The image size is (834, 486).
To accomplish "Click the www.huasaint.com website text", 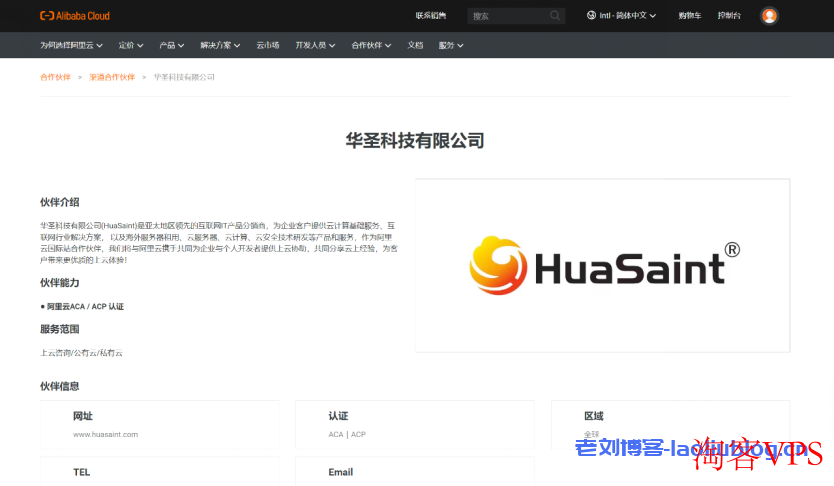I will [x=105, y=434].
